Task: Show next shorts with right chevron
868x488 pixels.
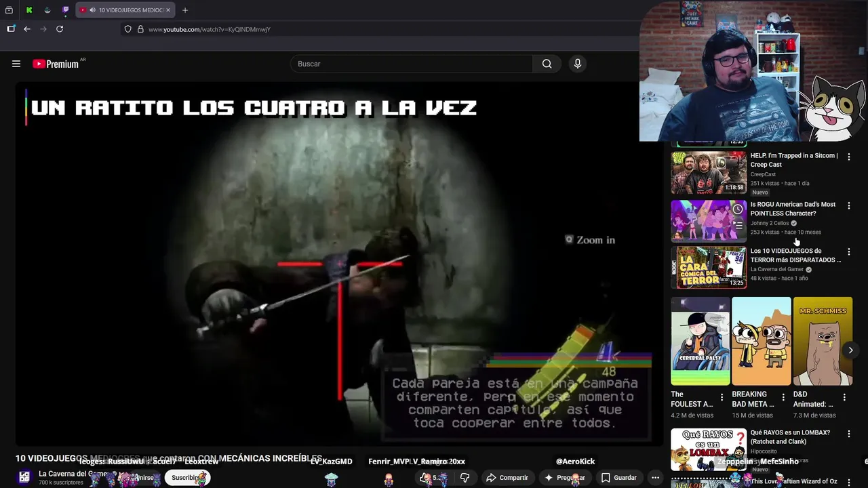Action: click(x=850, y=350)
